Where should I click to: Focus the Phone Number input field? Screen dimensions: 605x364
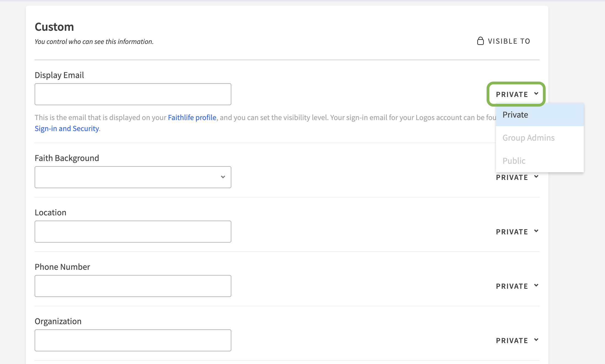133,286
